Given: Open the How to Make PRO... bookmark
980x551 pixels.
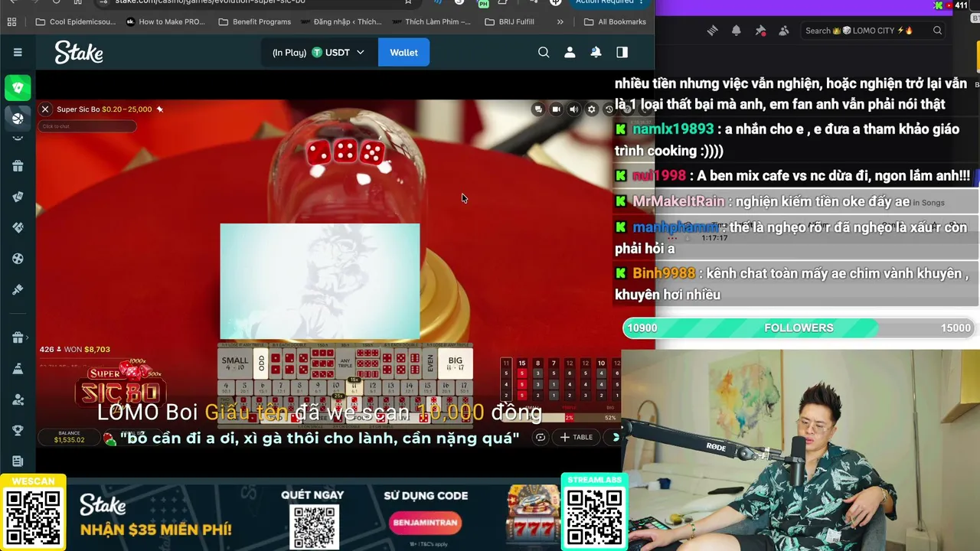Looking at the screenshot, I should (165, 21).
